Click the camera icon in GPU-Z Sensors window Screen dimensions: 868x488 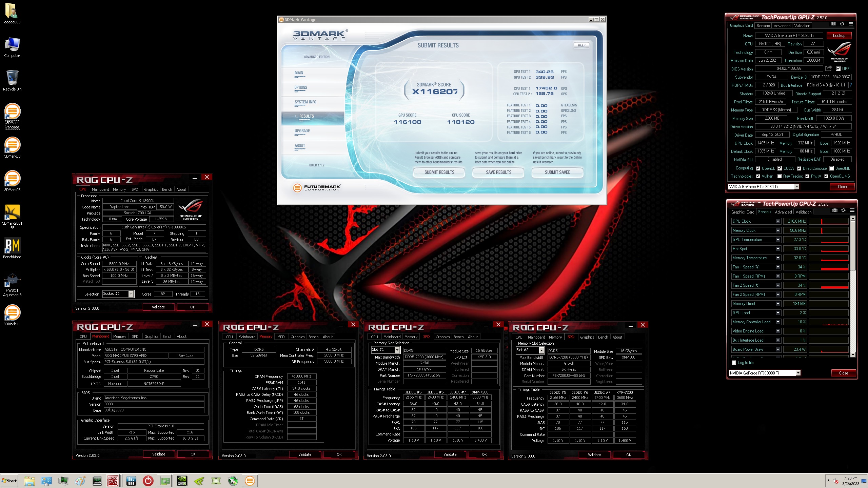(834, 210)
